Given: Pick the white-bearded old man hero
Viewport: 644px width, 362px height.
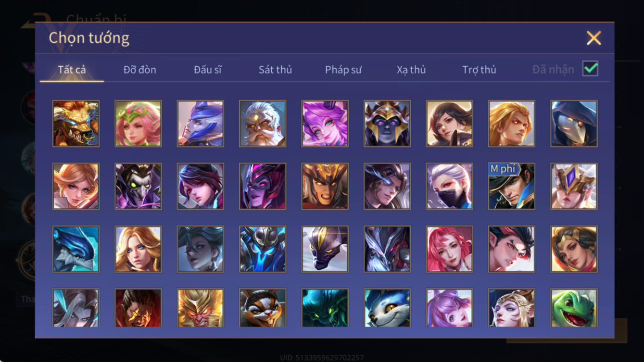Looking at the screenshot, I should pyautogui.click(x=263, y=124).
